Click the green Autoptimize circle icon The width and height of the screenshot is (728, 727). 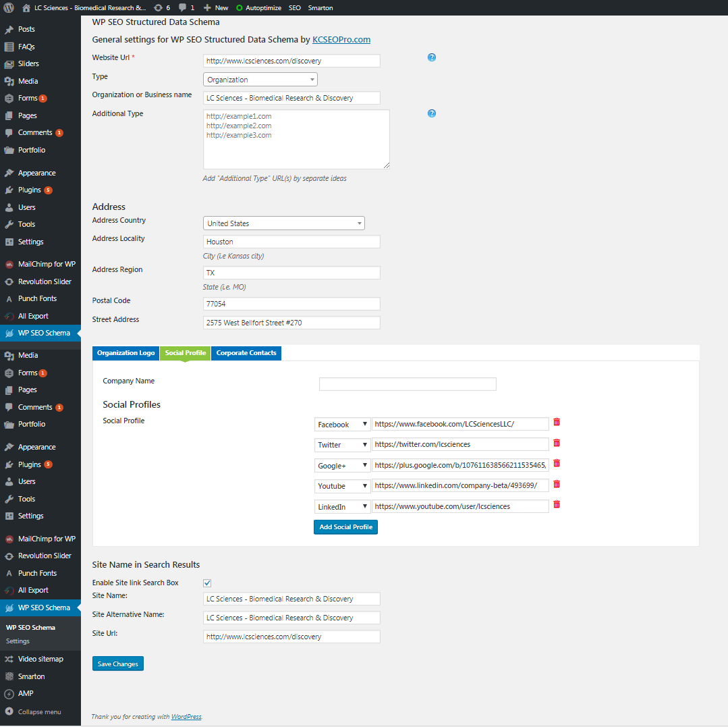pos(239,8)
